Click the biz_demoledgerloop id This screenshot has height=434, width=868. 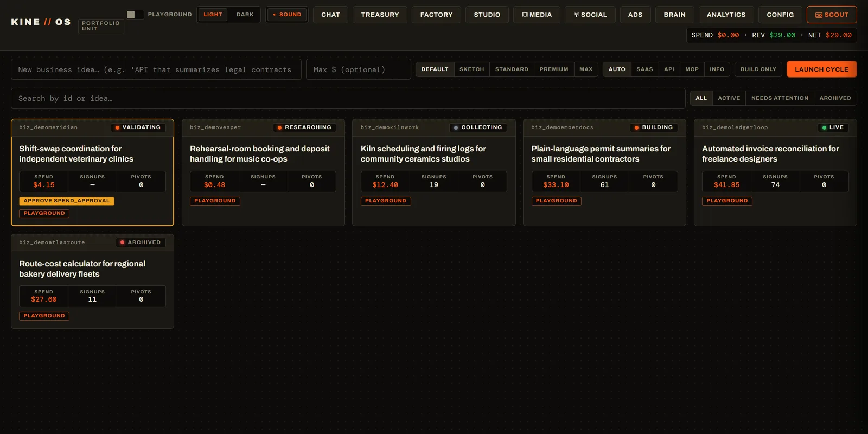(735, 127)
